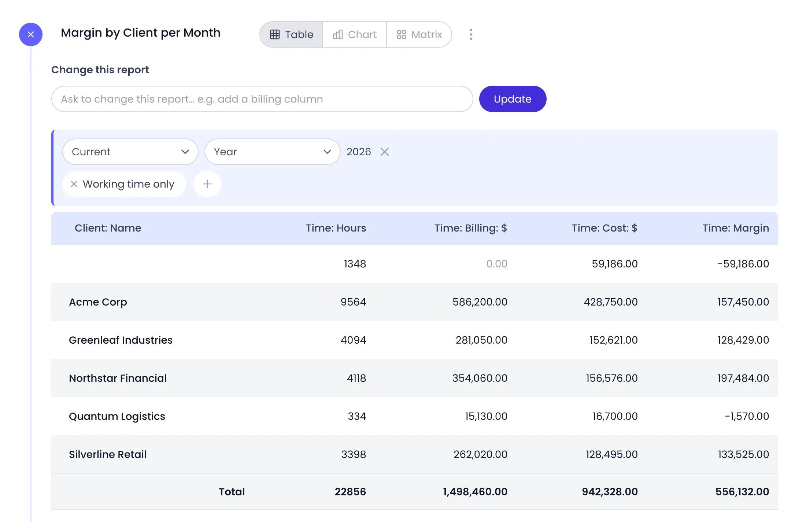Screen dimensions: 806x532
Task: Click total billing 1,498,460.00
Action: (x=475, y=492)
